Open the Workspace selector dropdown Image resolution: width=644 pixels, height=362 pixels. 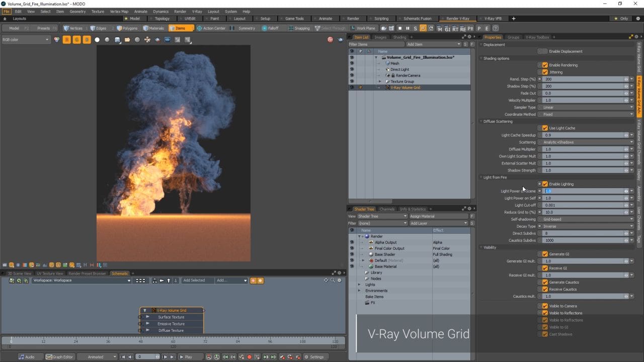[x=82, y=281]
